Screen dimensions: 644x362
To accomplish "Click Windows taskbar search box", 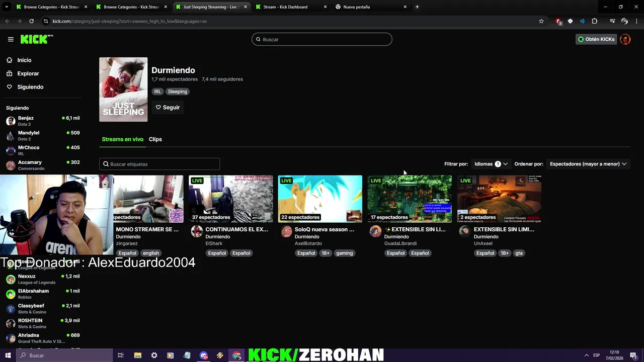I will point(64,355).
